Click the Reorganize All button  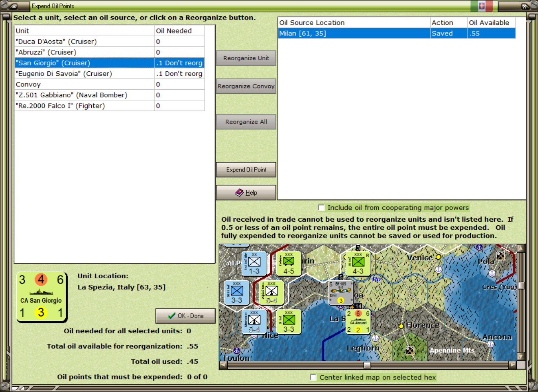pos(246,122)
